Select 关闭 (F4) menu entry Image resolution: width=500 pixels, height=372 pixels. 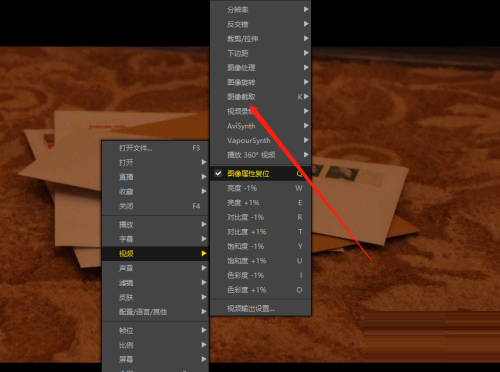pyautogui.click(x=155, y=206)
